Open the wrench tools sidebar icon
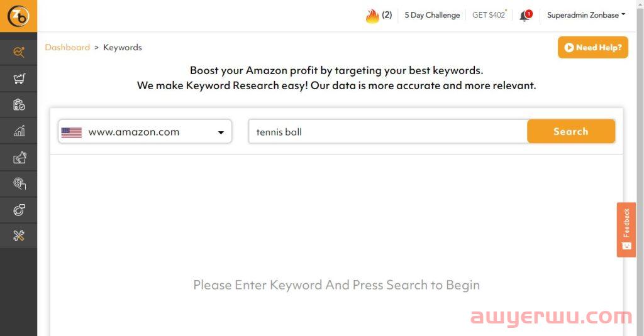The width and height of the screenshot is (644, 336). click(x=19, y=236)
